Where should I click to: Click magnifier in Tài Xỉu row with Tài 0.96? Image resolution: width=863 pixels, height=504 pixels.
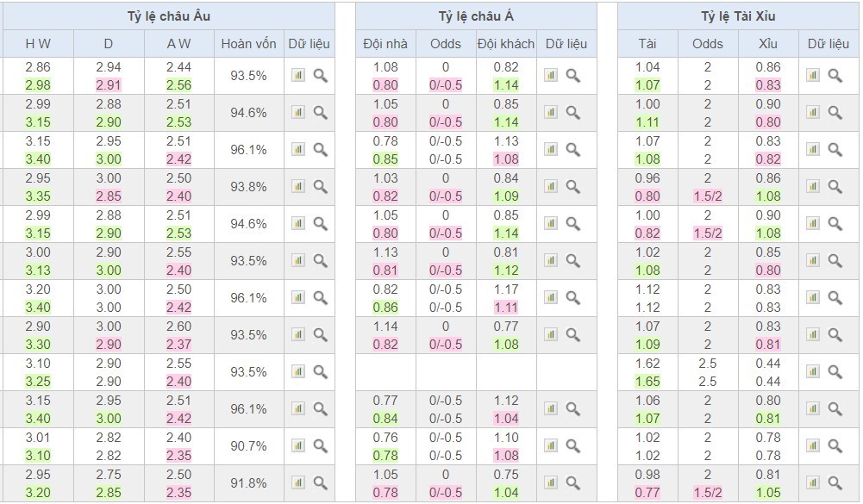coord(835,187)
